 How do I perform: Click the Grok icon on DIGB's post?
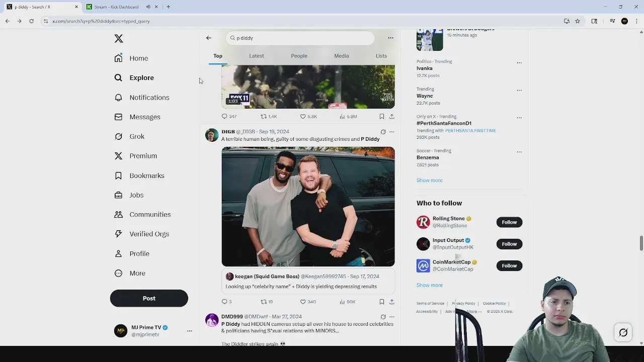coord(383,132)
